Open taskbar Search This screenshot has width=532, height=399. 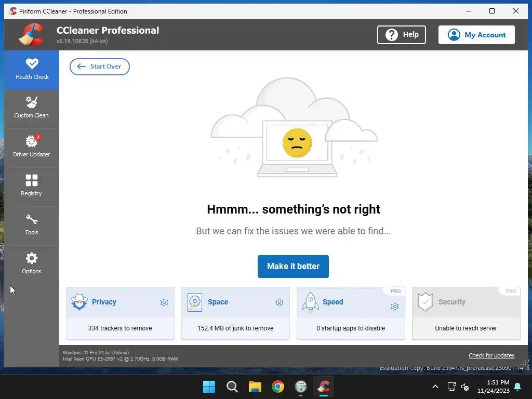[x=232, y=387]
